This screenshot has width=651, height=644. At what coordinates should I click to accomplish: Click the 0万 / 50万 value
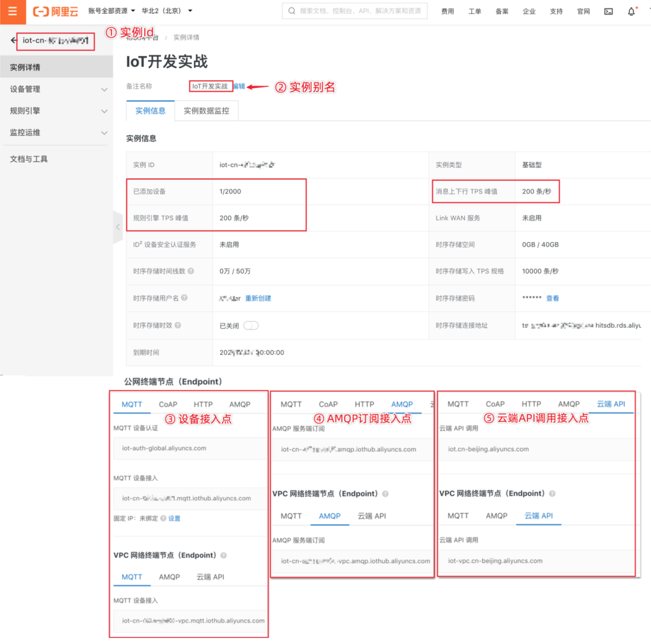point(235,271)
